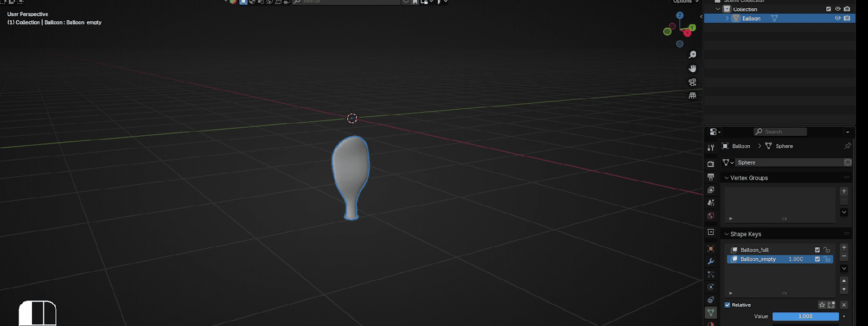Image resolution: width=868 pixels, height=326 pixels.
Task: Click the Balloon breadcrumb in properties
Action: pyautogui.click(x=741, y=146)
